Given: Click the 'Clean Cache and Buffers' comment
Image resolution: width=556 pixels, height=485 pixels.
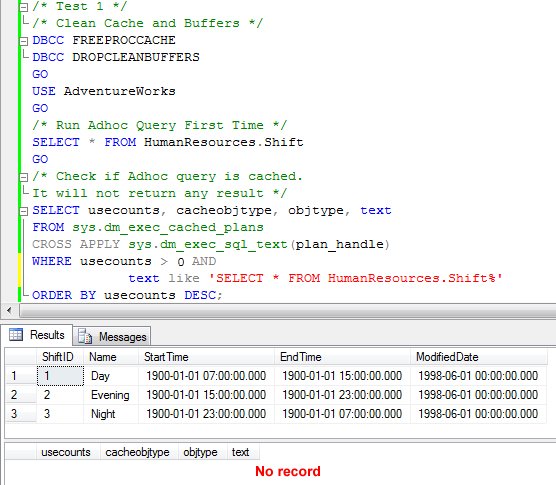Looking at the screenshot, I should (x=148, y=23).
